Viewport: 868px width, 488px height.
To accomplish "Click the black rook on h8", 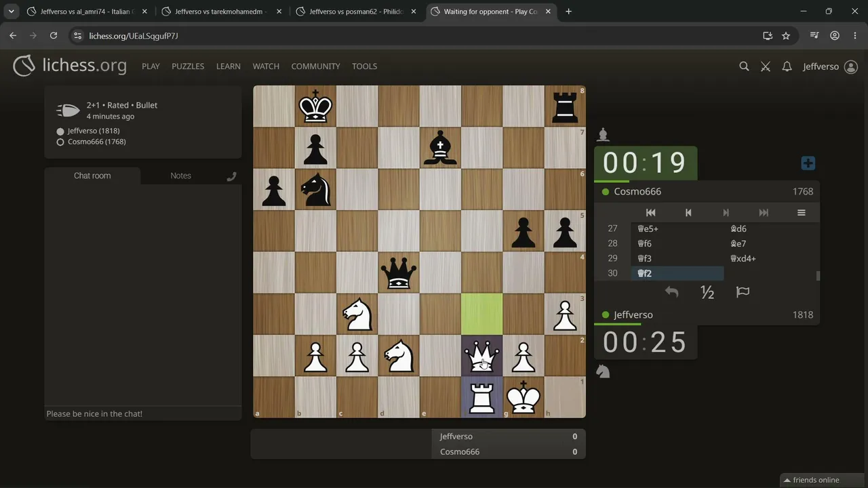I will [565, 106].
